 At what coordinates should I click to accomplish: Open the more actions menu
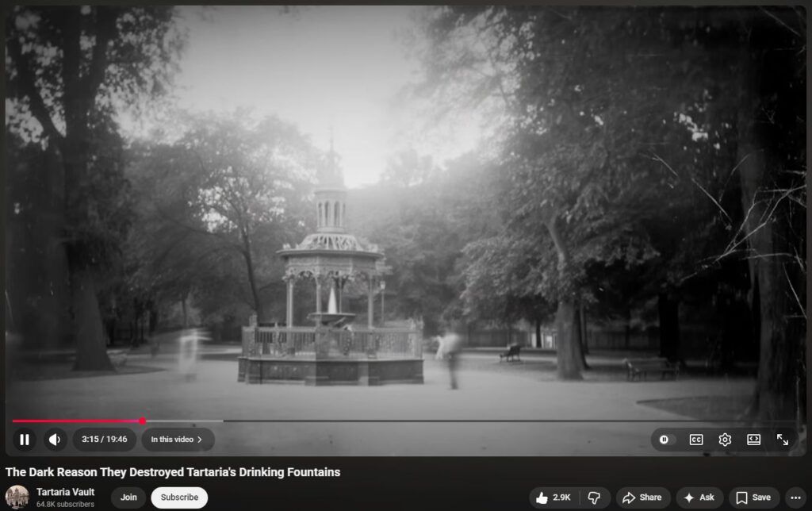pyautogui.click(x=796, y=498)
